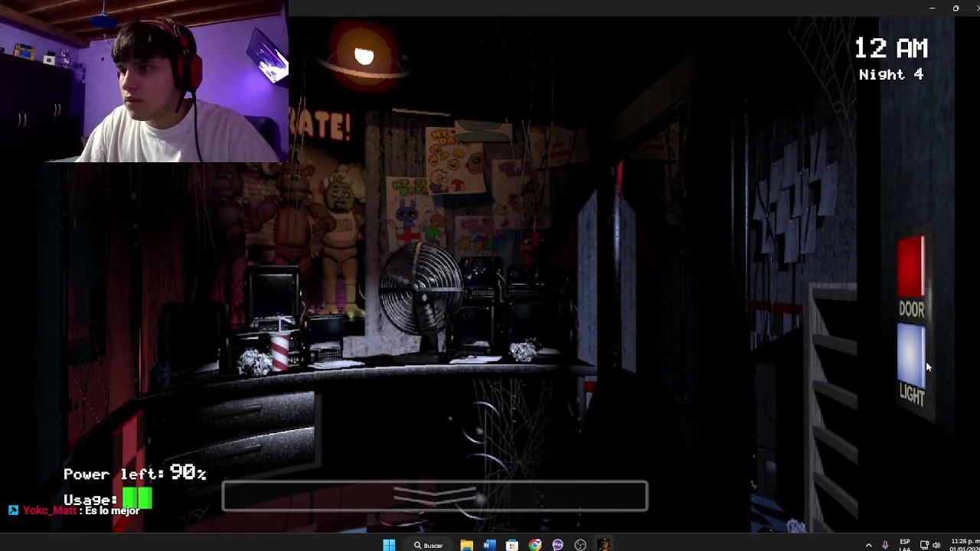This screenshot has width=980, height=551.
Task: Open File Explorer from the taskbar
Action: pyautogui.click(x=466, y=545)
